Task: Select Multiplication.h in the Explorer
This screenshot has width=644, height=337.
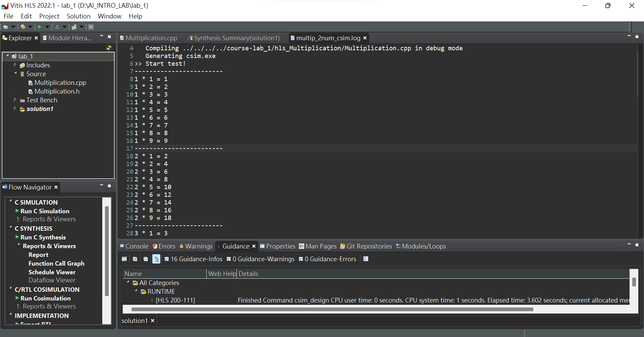Action: 56,91
